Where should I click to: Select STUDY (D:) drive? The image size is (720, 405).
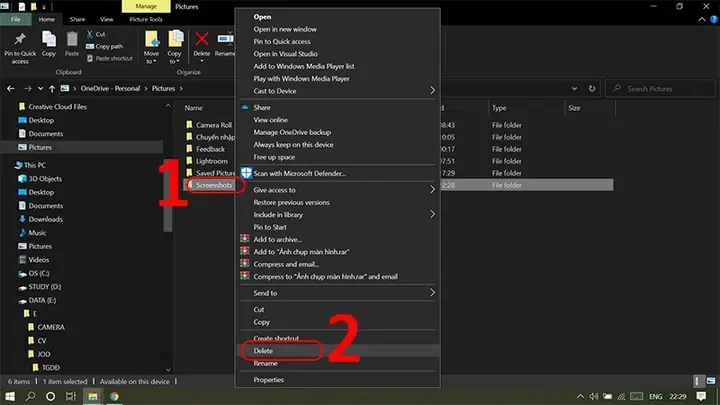click(45, 287)
